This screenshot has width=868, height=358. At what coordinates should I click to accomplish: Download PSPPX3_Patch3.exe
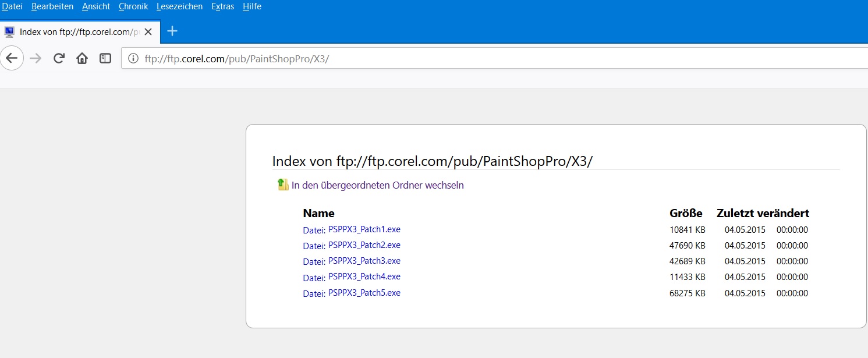point(364,261)
